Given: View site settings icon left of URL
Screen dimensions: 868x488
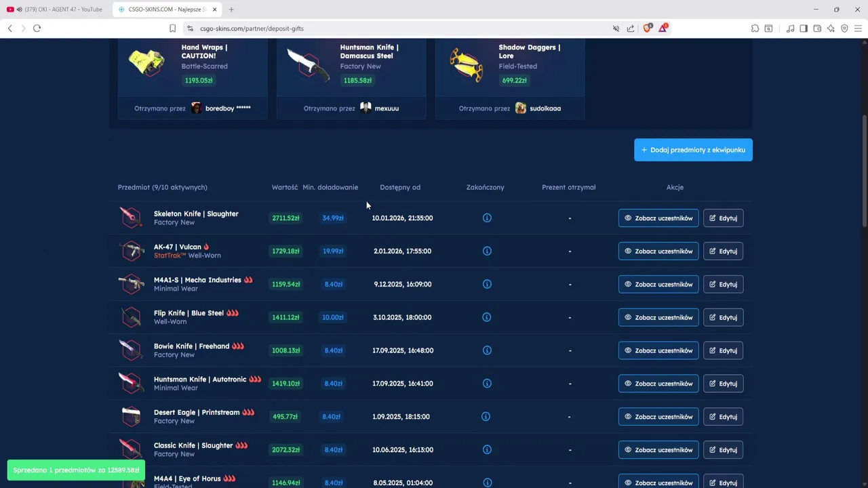Looking at the screenshot, I should (x=190, y=28).
